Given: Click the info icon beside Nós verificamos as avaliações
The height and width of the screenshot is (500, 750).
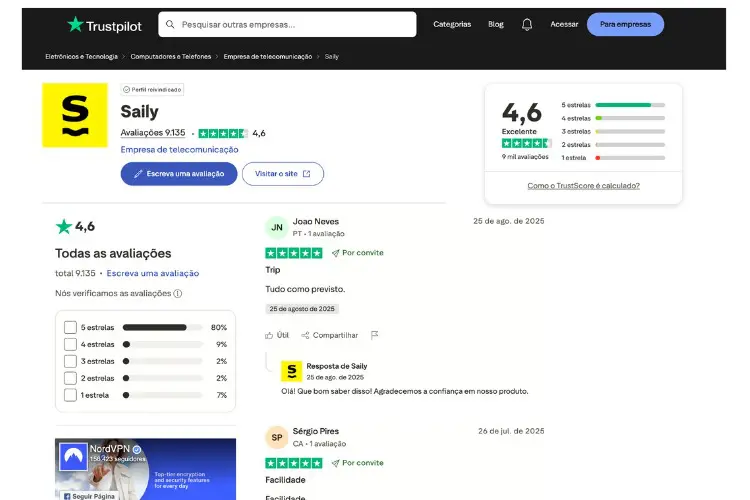Looking at the screenshot, I should click(x=177, y=293).
